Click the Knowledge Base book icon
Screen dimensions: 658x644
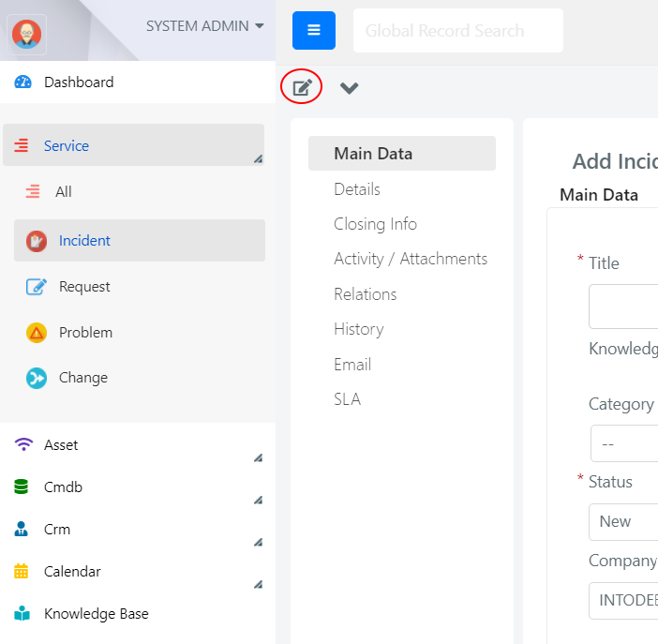22,613
